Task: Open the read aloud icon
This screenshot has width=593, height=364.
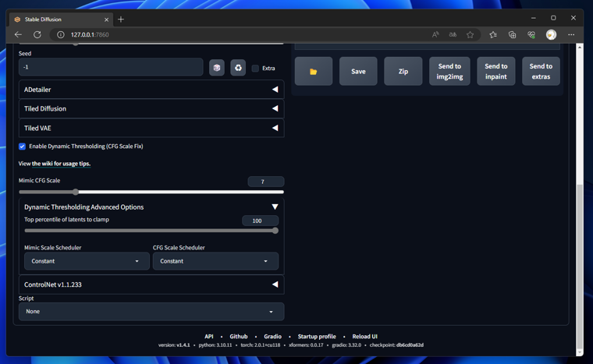Action: point(435,34)
